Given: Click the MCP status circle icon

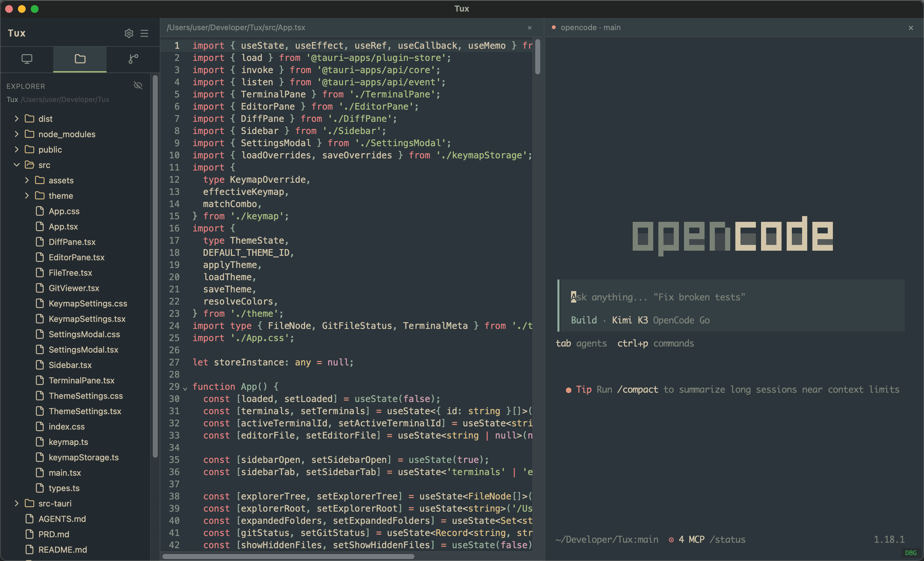Looking at the screenshot, I should 671,540.
